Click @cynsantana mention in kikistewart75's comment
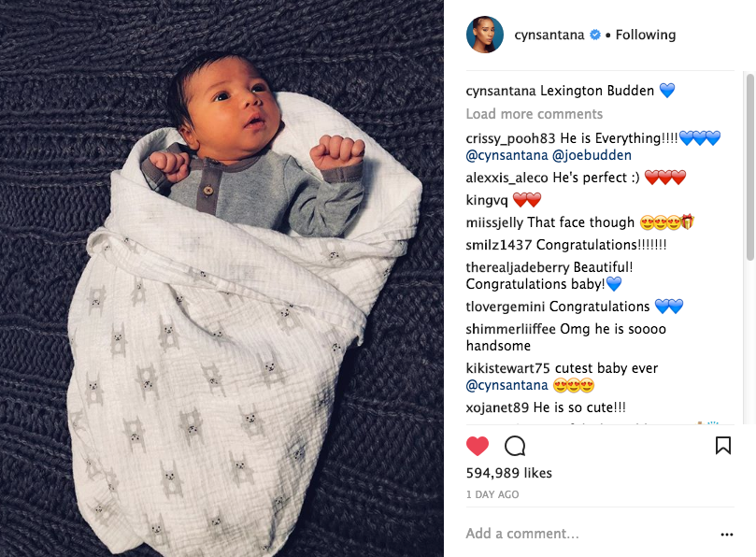The height and width of the screenshot is (557, 756). point(506,385)
